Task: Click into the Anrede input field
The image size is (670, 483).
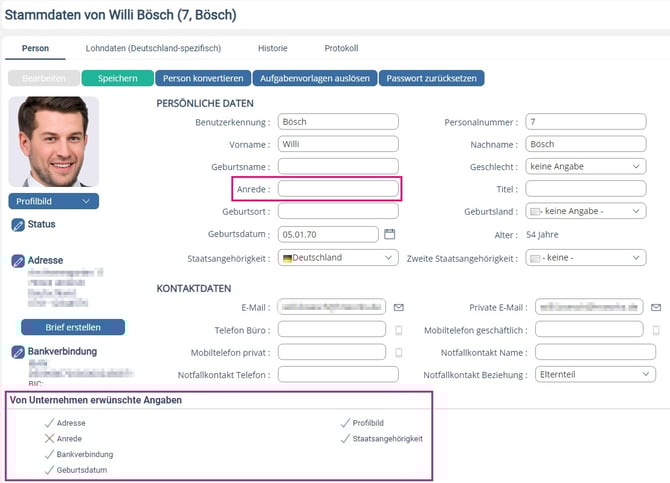Action: (x=338, y=189)
